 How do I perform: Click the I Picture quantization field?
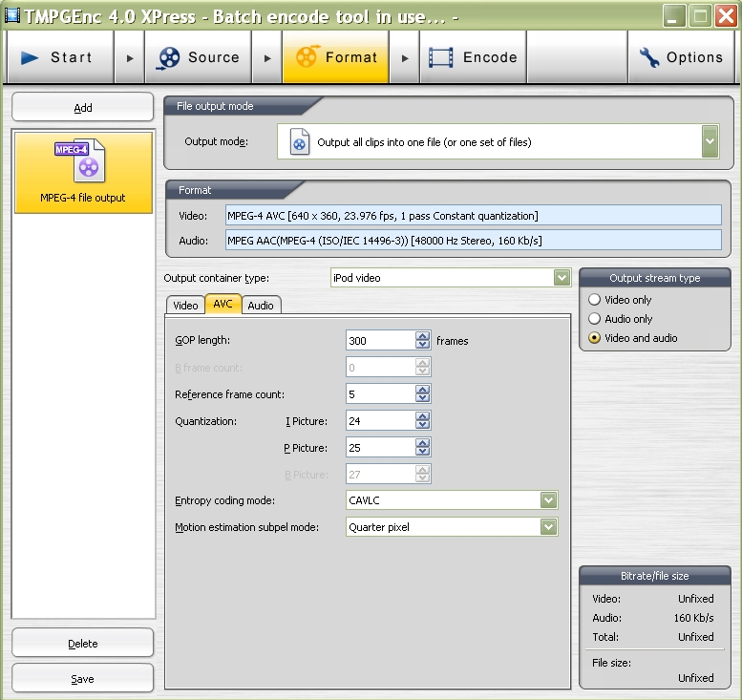[x=380, y=420]
